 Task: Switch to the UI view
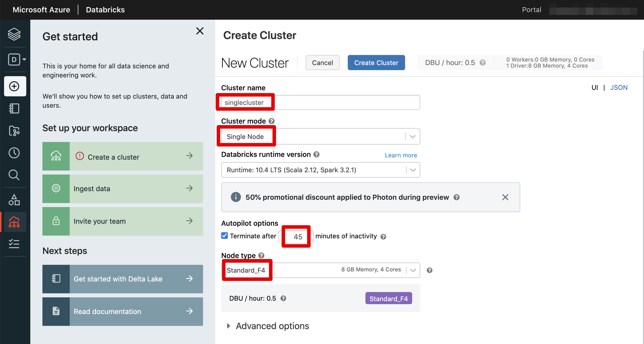pyautogui.click(x=595, y=88)
